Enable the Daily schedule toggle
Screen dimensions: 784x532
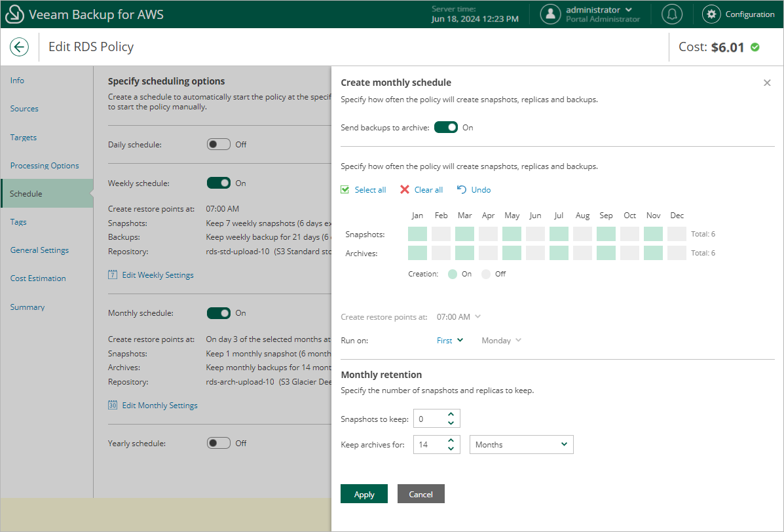point(219,145)
